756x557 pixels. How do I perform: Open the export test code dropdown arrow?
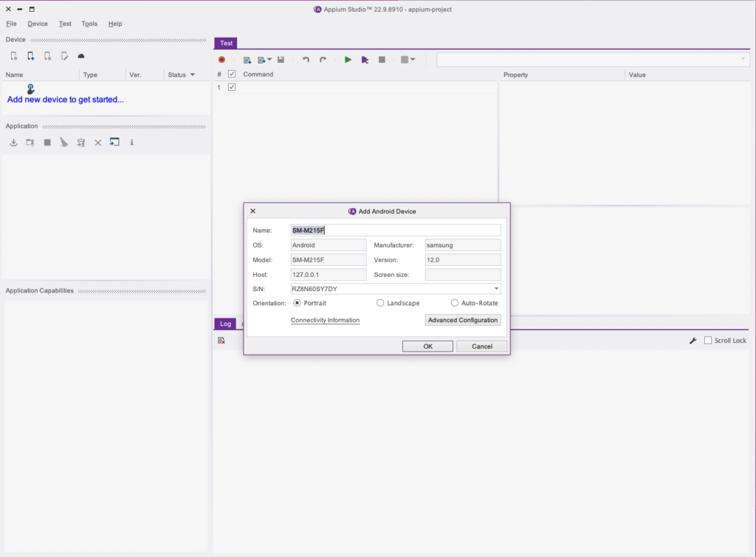pos(269,60)
